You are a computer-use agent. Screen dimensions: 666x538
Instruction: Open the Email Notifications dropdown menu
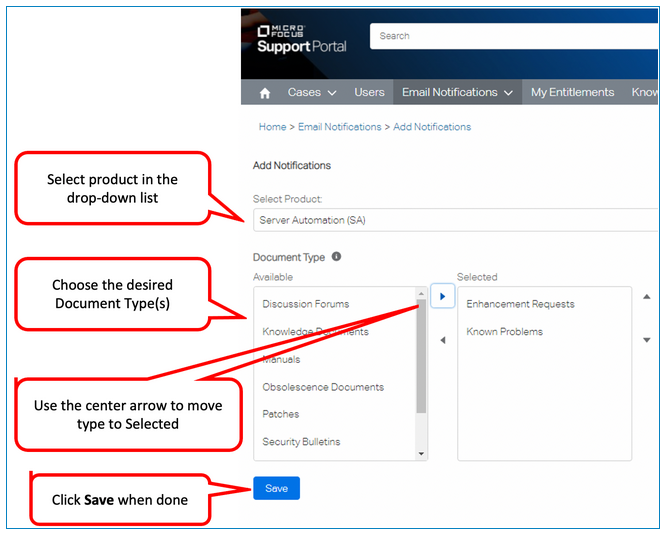tap(457, 93)
